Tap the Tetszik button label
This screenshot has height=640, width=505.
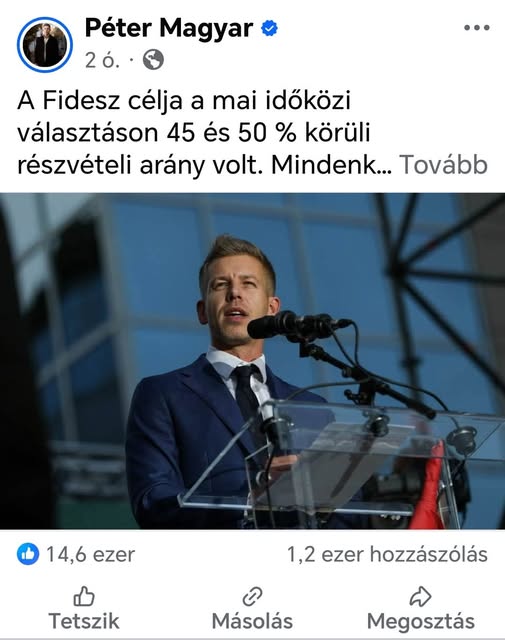(84, 621)
